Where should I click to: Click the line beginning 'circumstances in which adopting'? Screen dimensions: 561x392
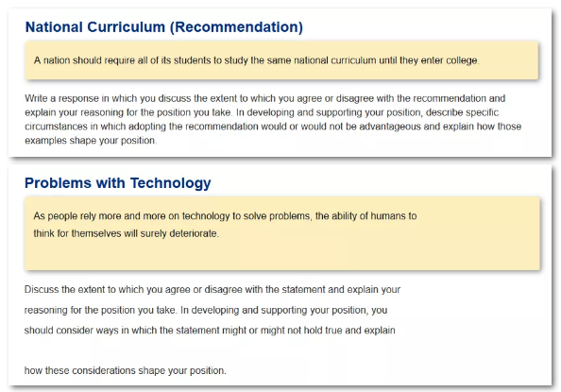click(x=273, y=127)
